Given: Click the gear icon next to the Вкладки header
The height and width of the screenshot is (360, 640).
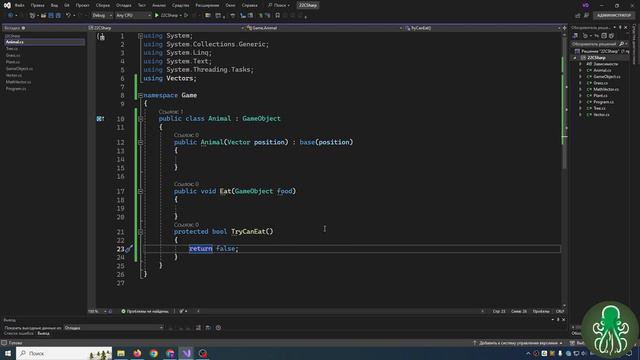Looking at the screenshot, I should click(x=23, y=28).
